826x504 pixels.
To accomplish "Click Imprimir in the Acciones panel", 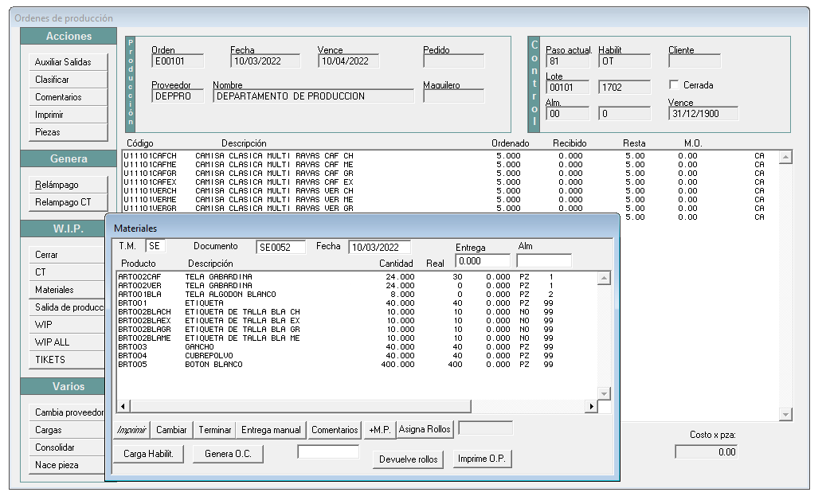I will tap(68, 115).
